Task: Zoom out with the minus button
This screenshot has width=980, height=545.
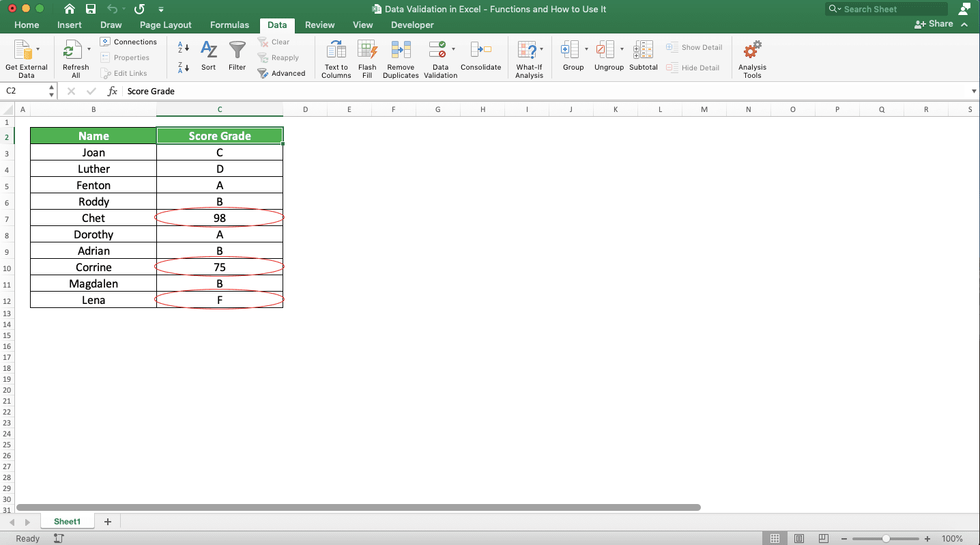Action: [844, 538]
